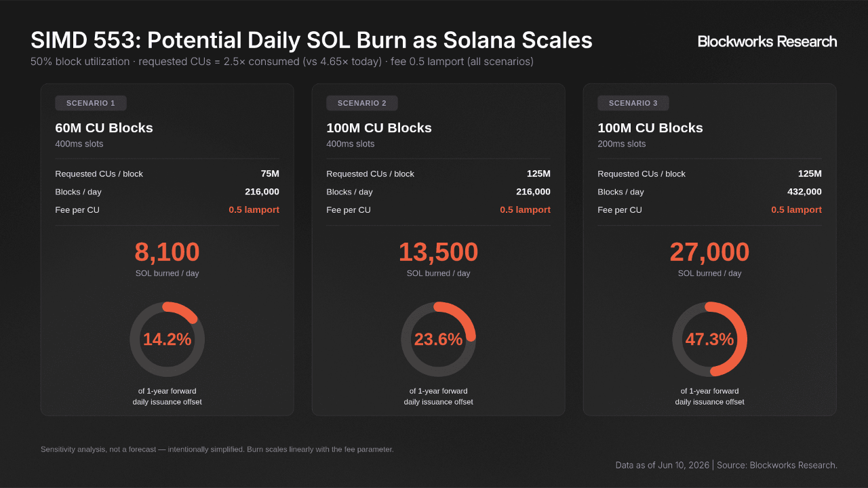Click Scenario 2's 0.5 lamport fee value

[525, 209]
